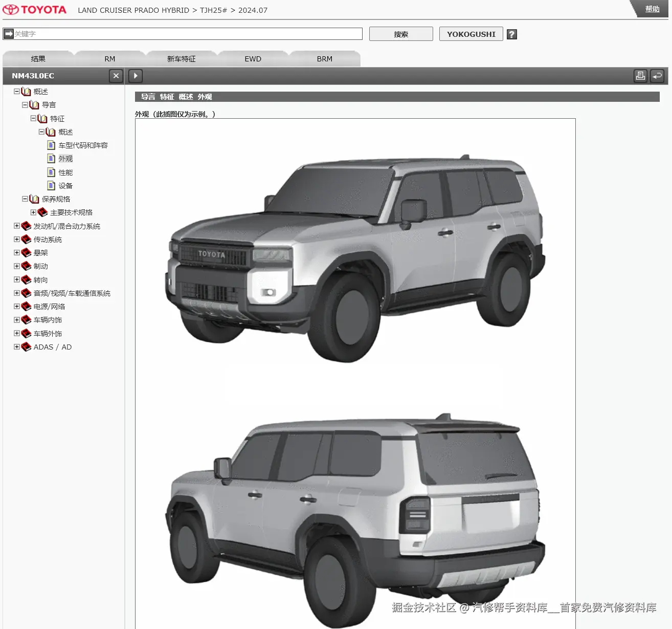672x629 pixels.
Task: Click the 搜索 search button
Action: tap(401, 34)
